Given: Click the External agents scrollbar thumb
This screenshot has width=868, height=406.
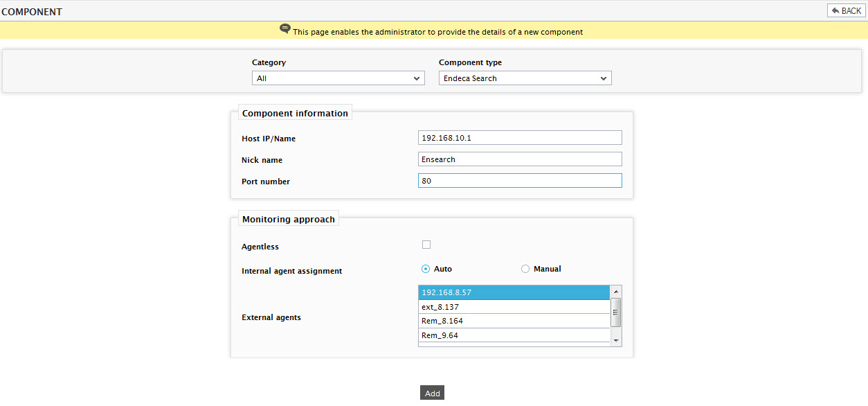Looking at the screenshot, I should (616, 312).
